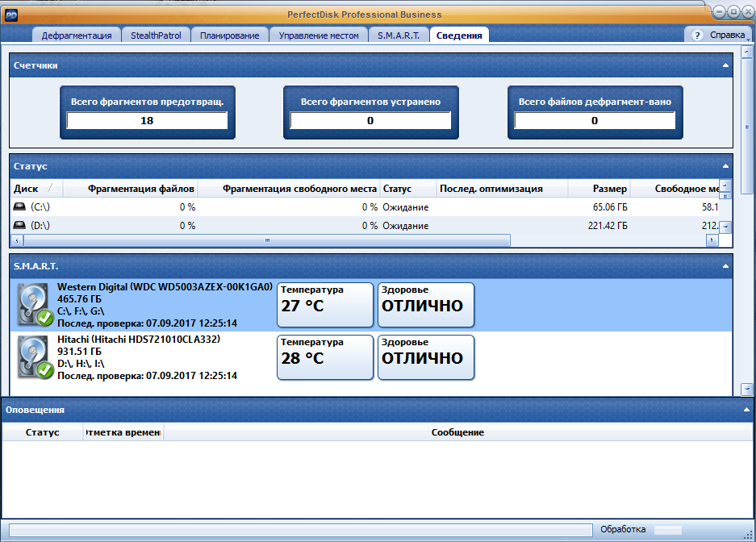Click the main panel scroll up arrow
This screenshot has height=542, width=756.
point(747,51)
